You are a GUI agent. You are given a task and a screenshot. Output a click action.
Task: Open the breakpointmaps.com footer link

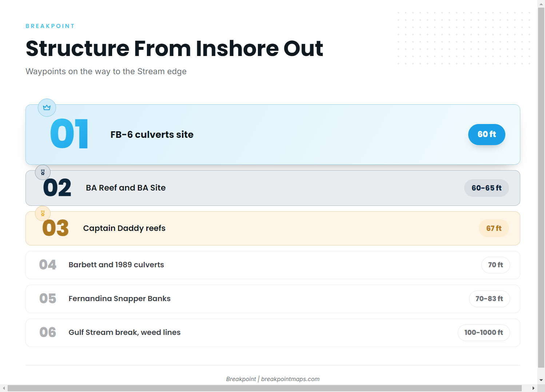coord(290,379)
